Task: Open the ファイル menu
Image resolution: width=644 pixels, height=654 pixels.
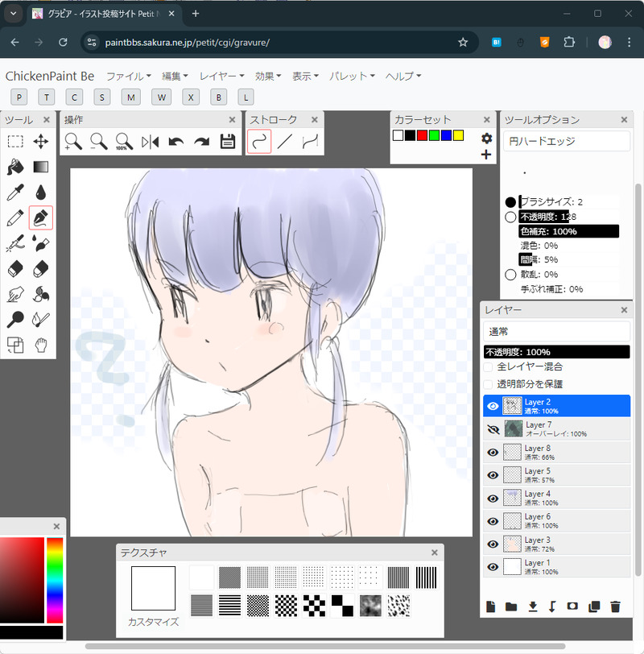Action: [x=128, y=77]
